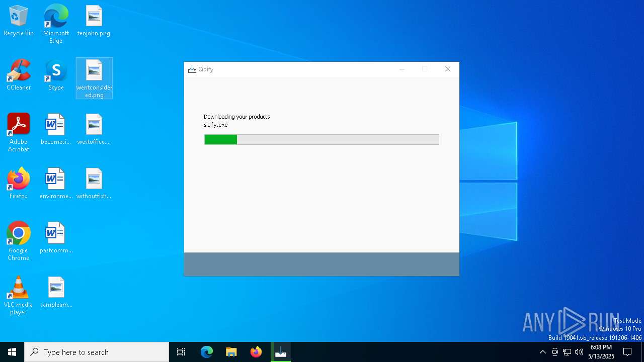
Task: Open Adobe Acrobat desktop shortcut
Action: tap(19, 133)
